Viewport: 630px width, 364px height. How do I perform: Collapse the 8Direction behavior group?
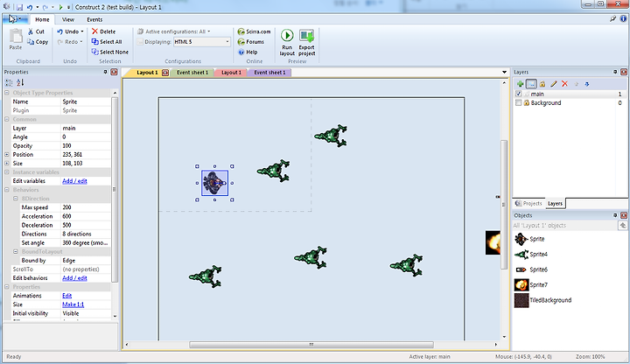coord(16,199)
